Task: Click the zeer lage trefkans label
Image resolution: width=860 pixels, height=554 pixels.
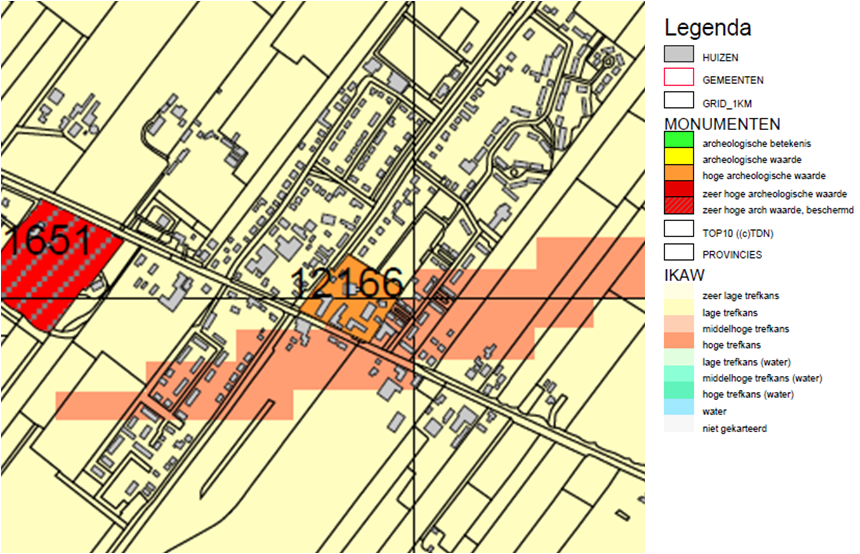Action: coord(740,296)
